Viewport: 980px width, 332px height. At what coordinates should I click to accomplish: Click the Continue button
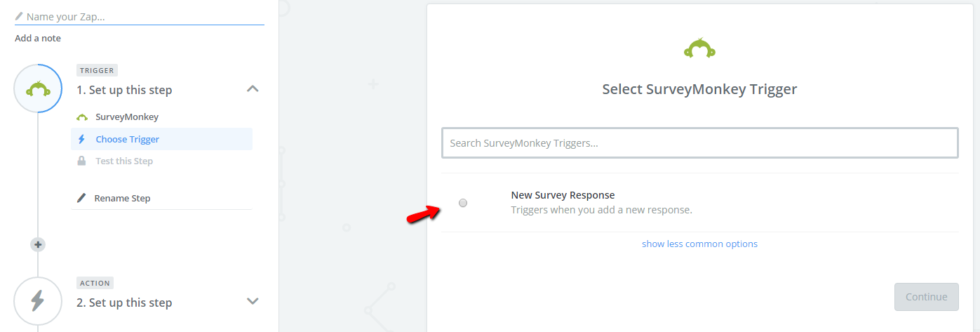tap(926, 296)
